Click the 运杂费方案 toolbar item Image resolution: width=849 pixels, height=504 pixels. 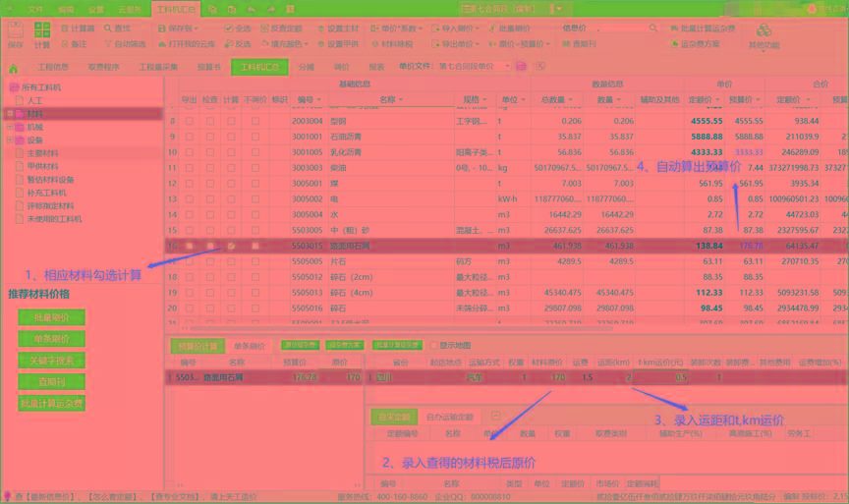tap(696, 44)
